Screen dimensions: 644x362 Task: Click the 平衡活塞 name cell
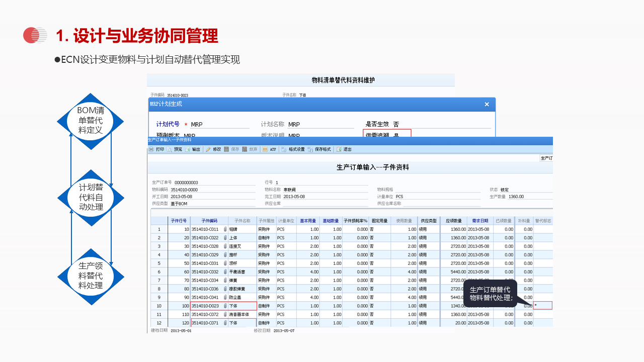(x=243, y=272)
